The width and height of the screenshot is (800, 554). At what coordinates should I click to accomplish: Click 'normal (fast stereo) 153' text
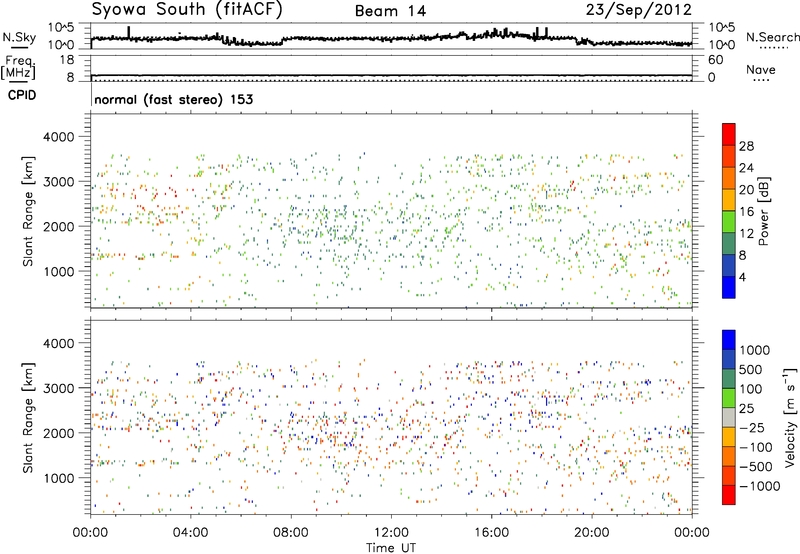[173, 100]
